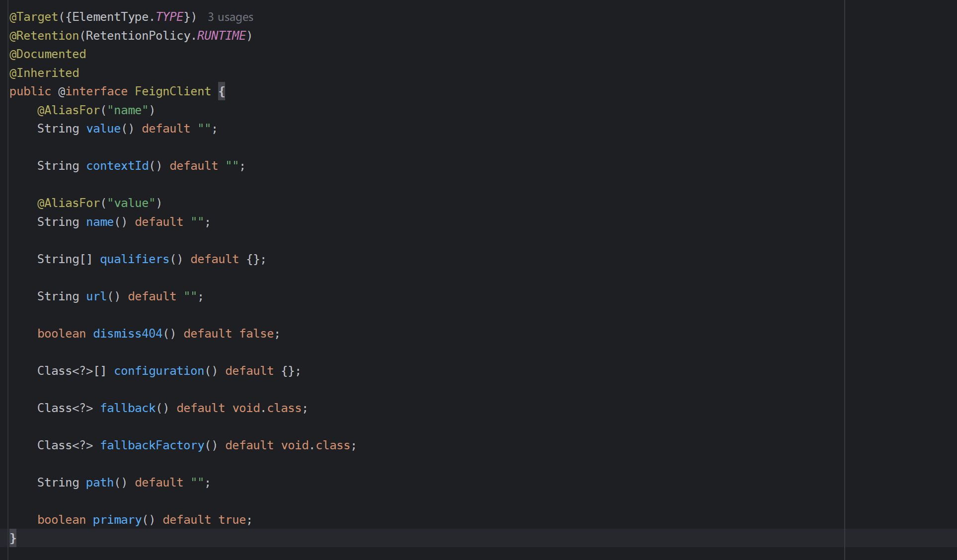Screen dimensions: 957x560
Task: Click the @Inherited annotation
Action: [44, 73]
